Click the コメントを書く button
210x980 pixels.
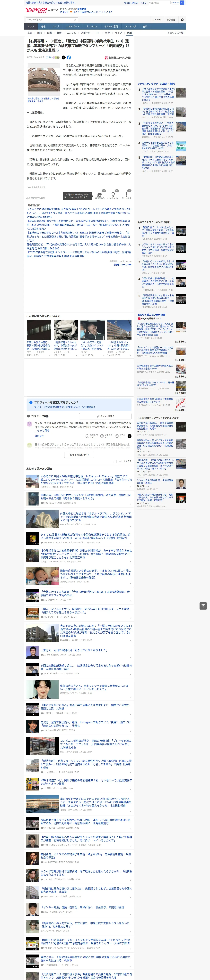click(x=105, y=416)
